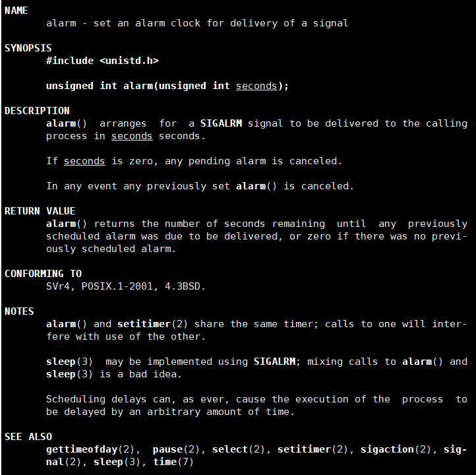
Task: Click the time(7) reference
Action: 173,462
